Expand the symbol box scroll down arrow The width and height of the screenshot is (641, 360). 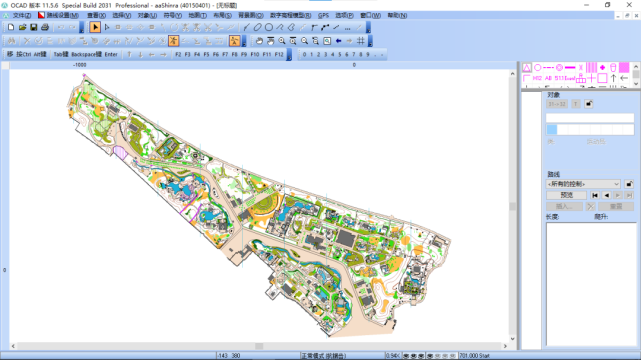click(x=636, y=83)
